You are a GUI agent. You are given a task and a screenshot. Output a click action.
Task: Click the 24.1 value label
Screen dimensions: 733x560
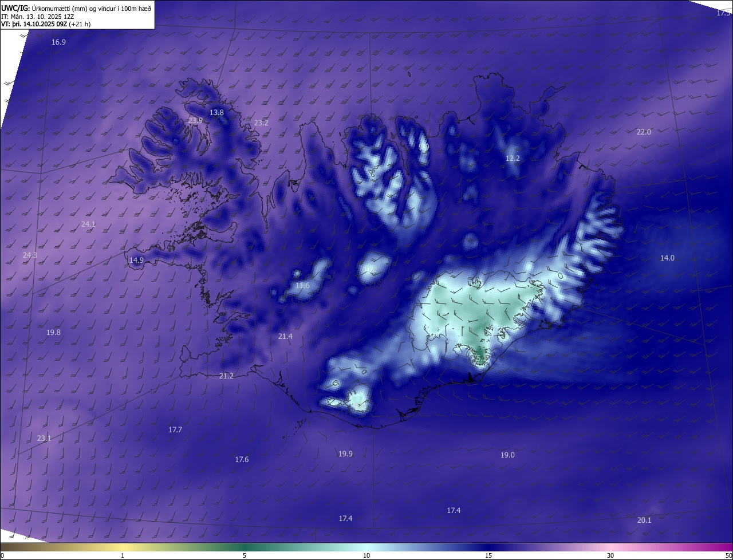point(88,224)
